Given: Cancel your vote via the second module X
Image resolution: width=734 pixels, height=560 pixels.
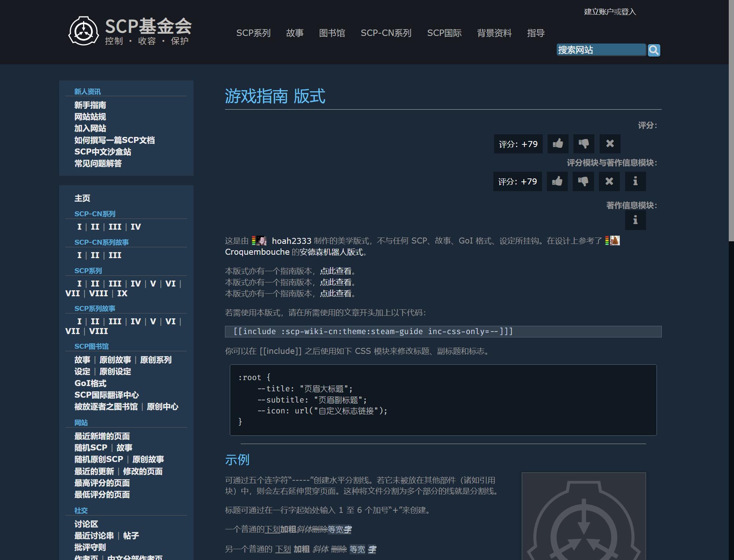Looking at the screenshot, I should (609, 181).
